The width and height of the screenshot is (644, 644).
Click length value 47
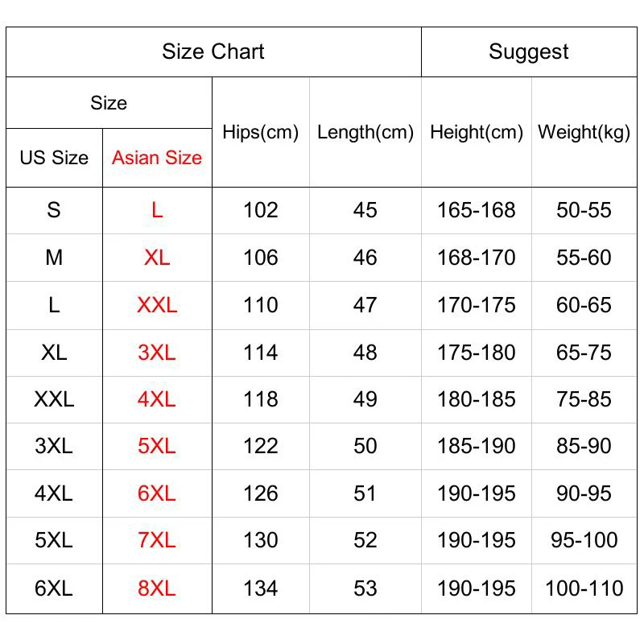pos(365,305)
